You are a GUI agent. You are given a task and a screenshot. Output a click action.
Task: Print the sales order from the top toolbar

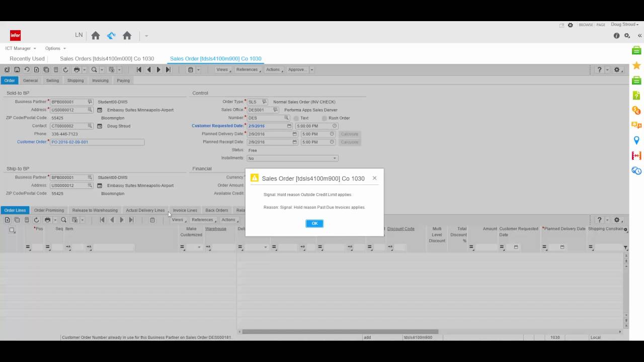(x=76, y=70)
